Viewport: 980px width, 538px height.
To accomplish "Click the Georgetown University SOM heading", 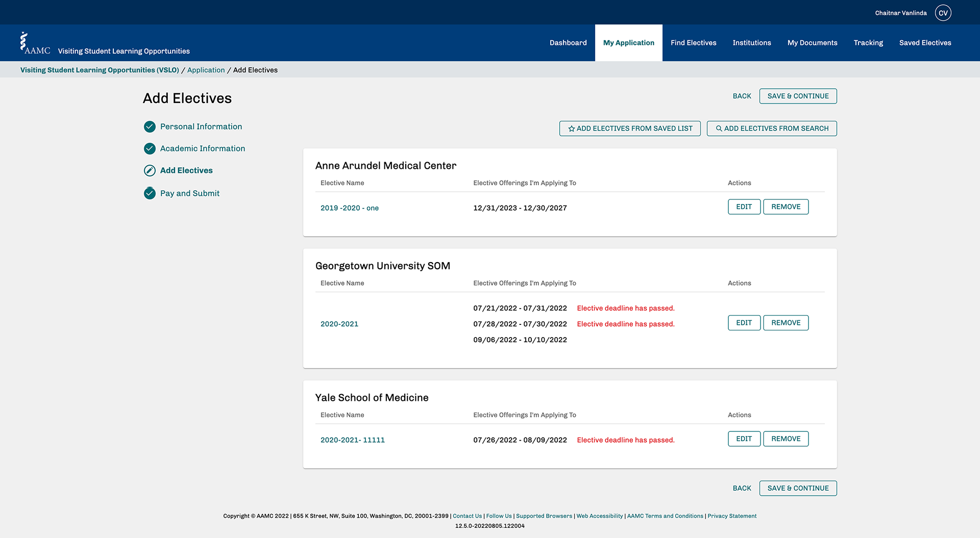I will [383, 266].
